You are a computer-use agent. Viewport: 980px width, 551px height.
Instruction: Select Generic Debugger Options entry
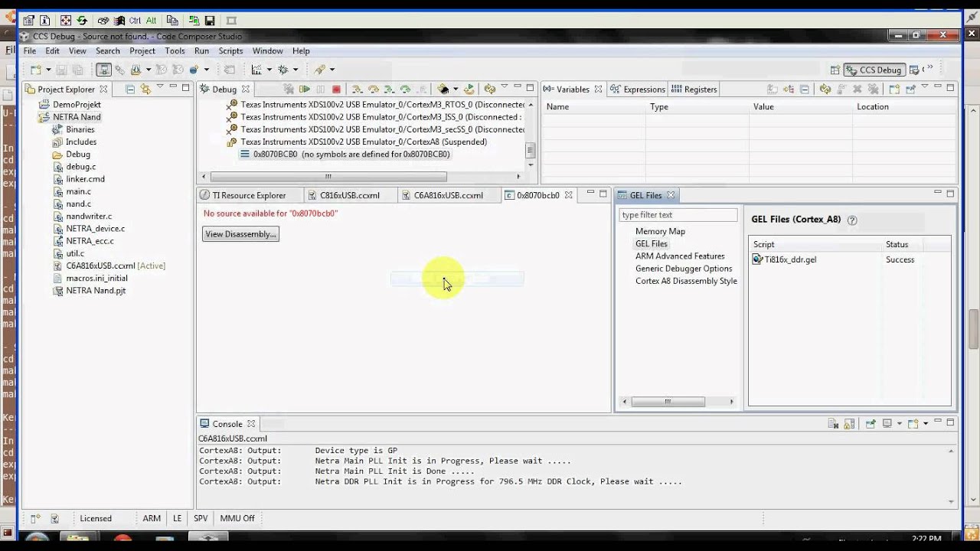point(684,269)
